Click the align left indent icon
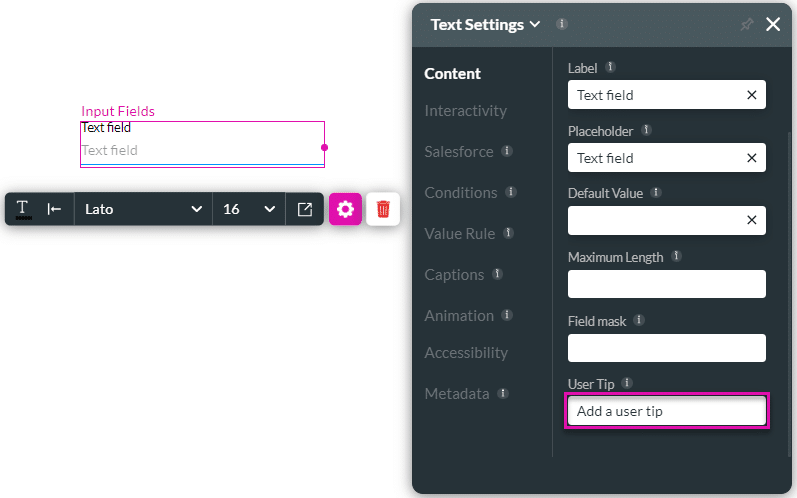 point(54,209)
